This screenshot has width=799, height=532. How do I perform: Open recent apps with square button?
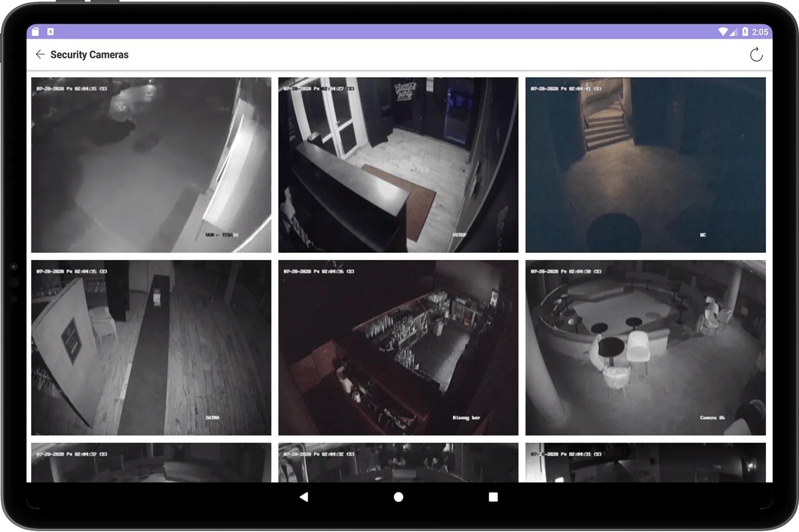click(x=493, y=497)
